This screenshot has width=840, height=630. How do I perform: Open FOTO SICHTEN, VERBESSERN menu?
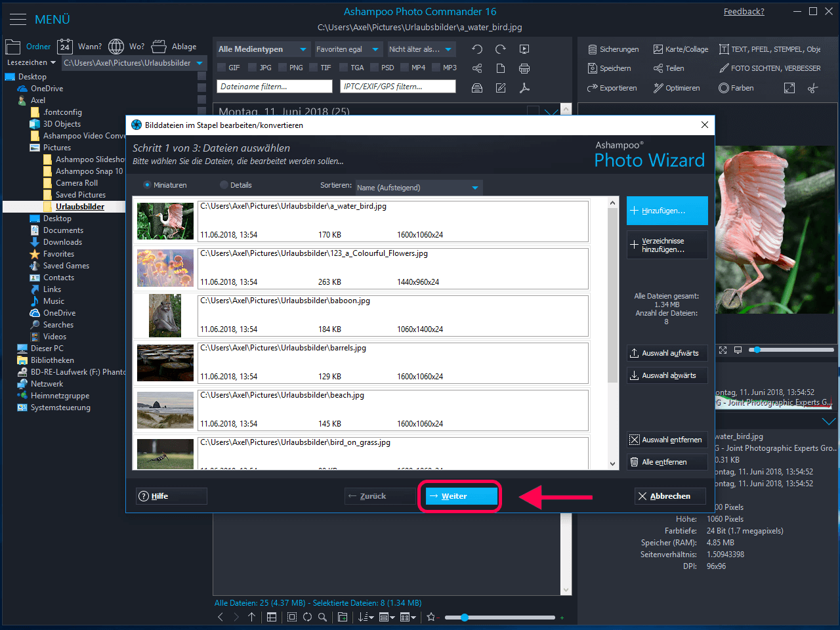coord(770,68)
